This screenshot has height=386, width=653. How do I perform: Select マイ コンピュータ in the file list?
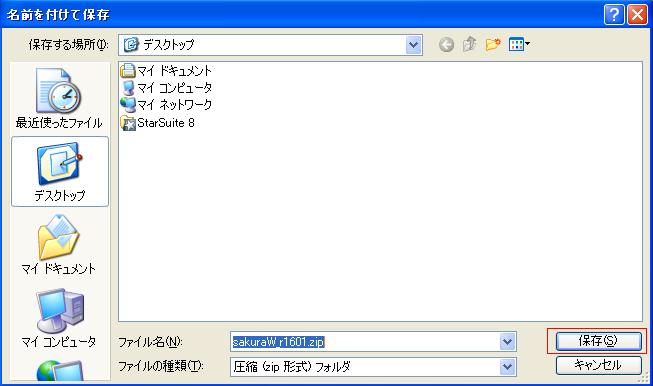[166, 88]
